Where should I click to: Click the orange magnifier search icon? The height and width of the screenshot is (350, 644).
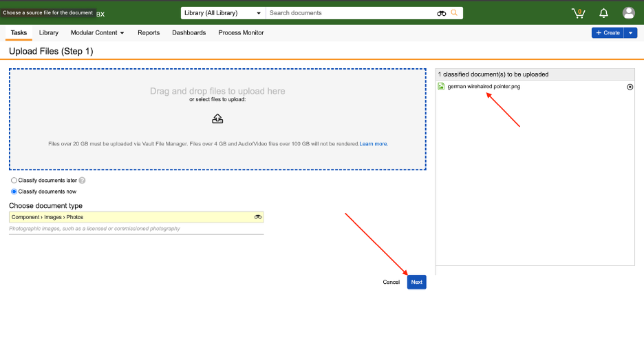pos(454,13)
